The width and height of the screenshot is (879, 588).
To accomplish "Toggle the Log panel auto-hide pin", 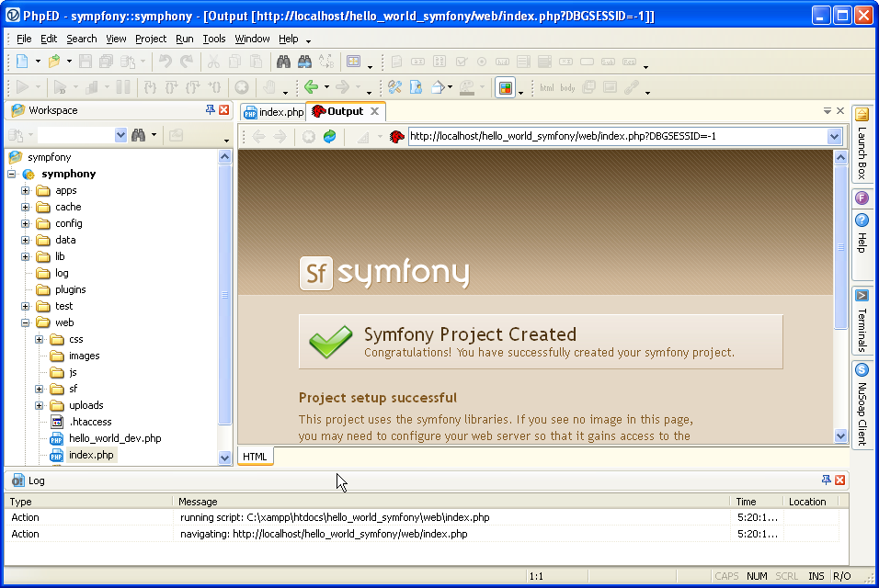I will [826, 481].
